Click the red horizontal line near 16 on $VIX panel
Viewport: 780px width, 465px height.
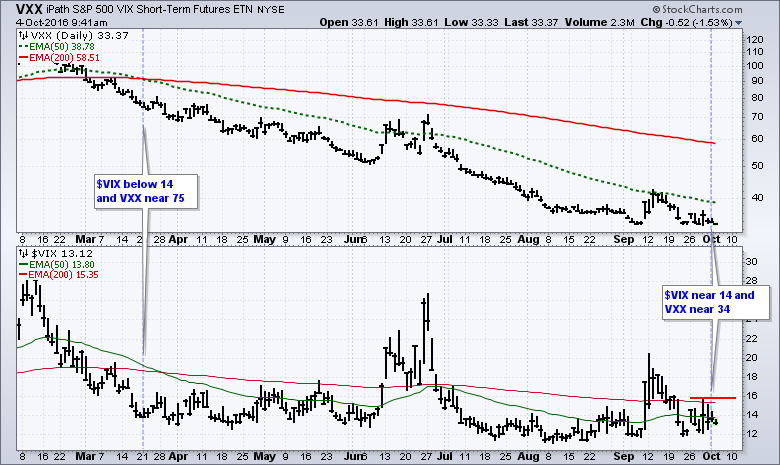point(713,398)
